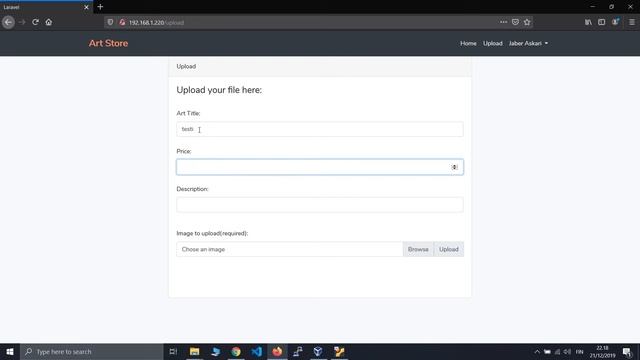The height and width of the screenshot is (360, 640).
Task: Open the Library icon in toolbar
Action: pyautogui.click(x=588, y=22)
